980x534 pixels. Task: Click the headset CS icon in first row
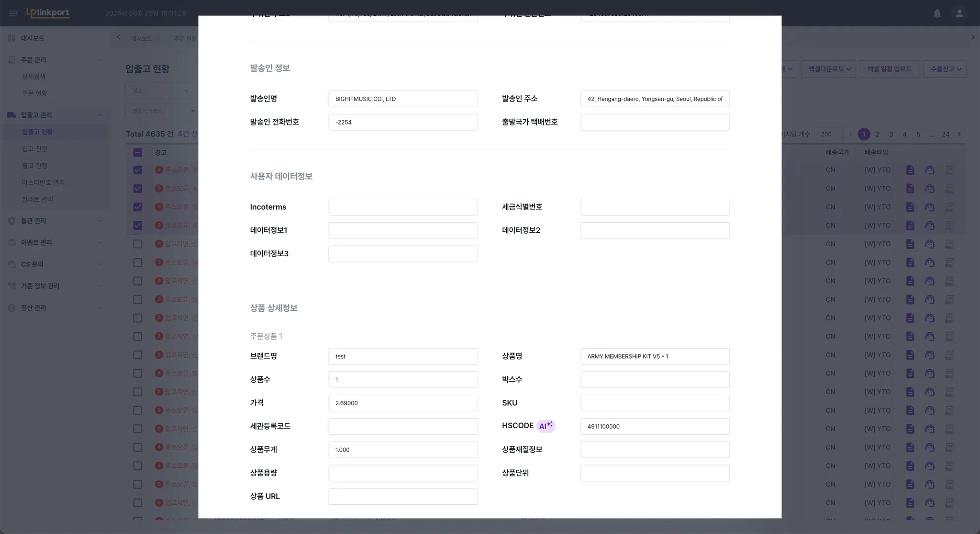(929, 170)
